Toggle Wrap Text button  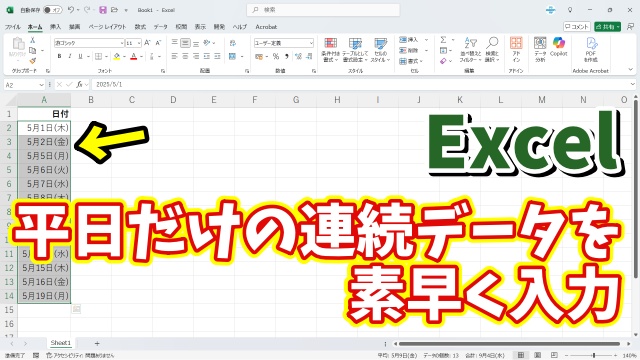[233, 42]
